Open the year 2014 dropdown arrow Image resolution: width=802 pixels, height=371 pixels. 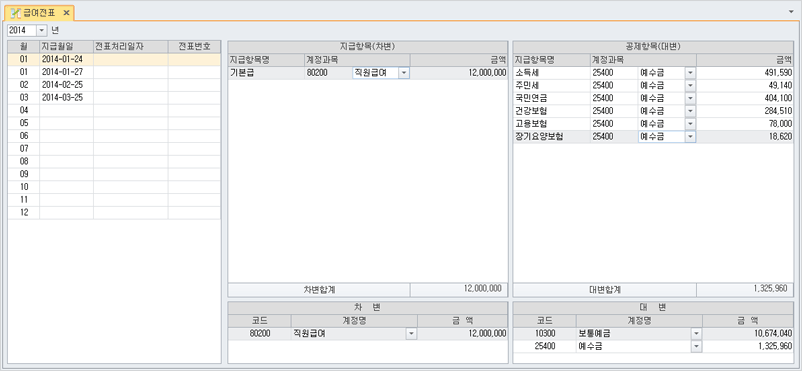click(41, 30)
